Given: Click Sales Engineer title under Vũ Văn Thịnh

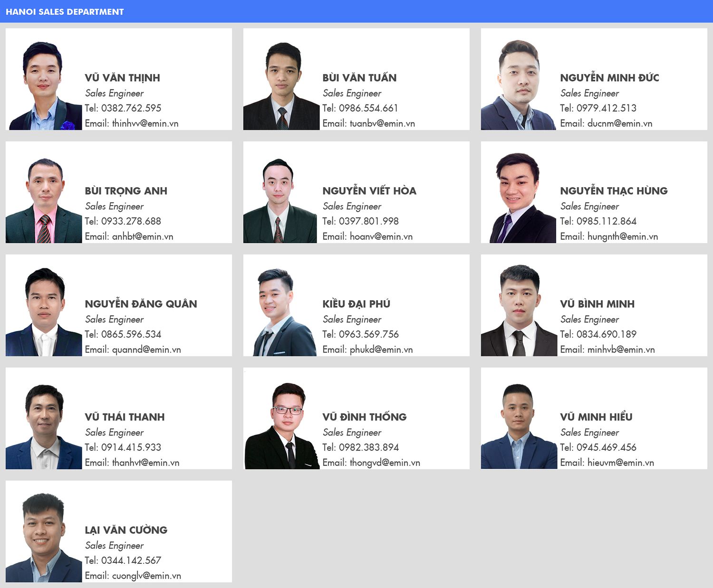Looking at the screenshot, I should (x=114, y=93).
